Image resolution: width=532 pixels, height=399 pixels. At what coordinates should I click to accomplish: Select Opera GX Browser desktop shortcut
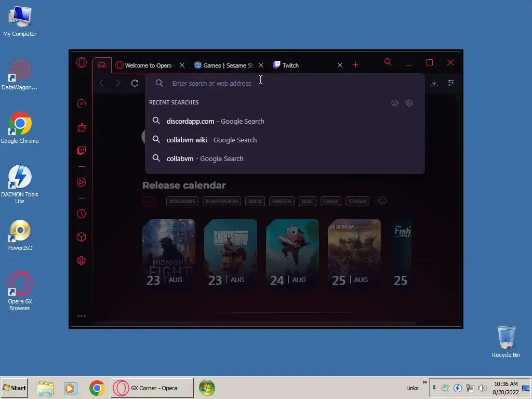pos(20,291)
